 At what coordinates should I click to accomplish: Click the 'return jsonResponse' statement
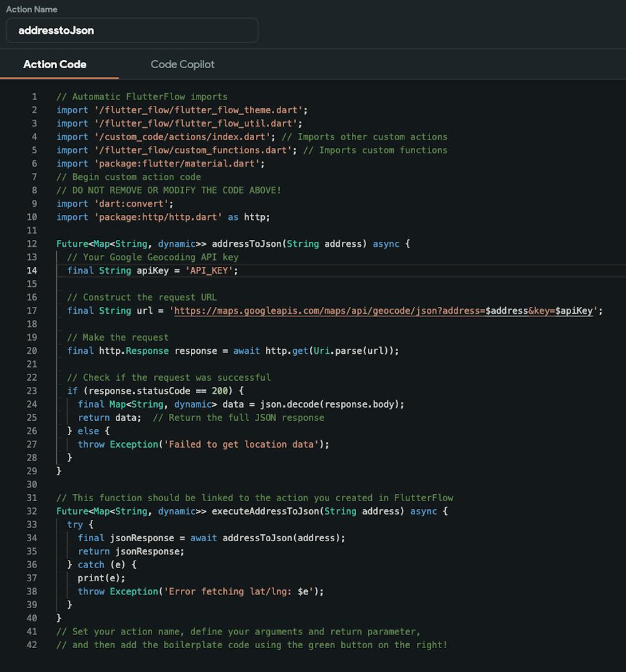[x=131, y=551]
